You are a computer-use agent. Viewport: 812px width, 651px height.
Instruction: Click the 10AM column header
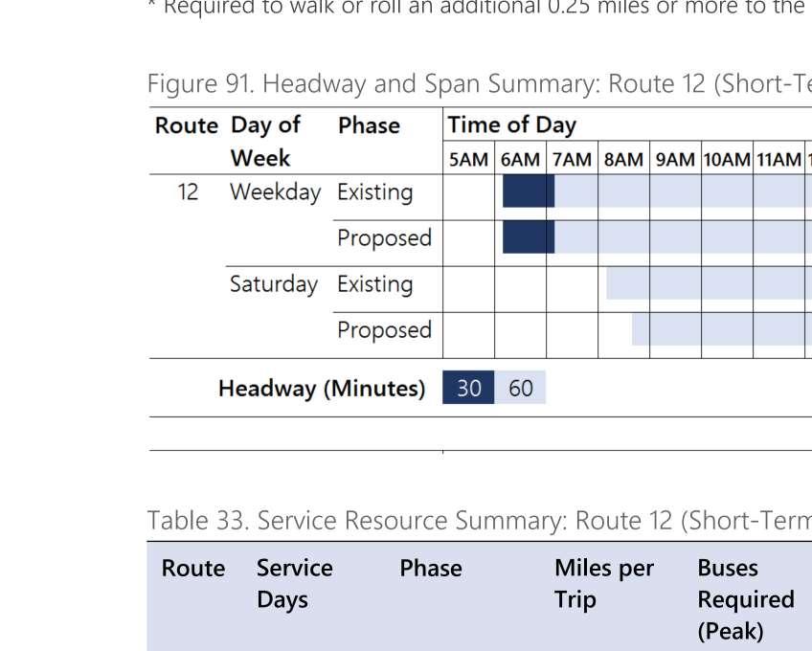tap(727, 160)
